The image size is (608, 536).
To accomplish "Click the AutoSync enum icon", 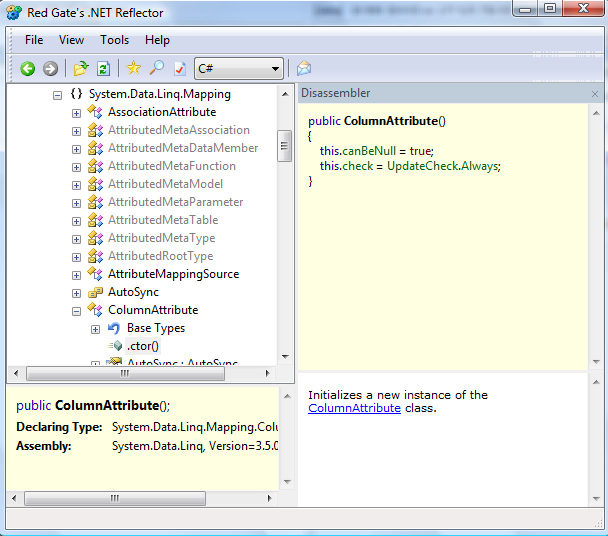I will [95, 292].
